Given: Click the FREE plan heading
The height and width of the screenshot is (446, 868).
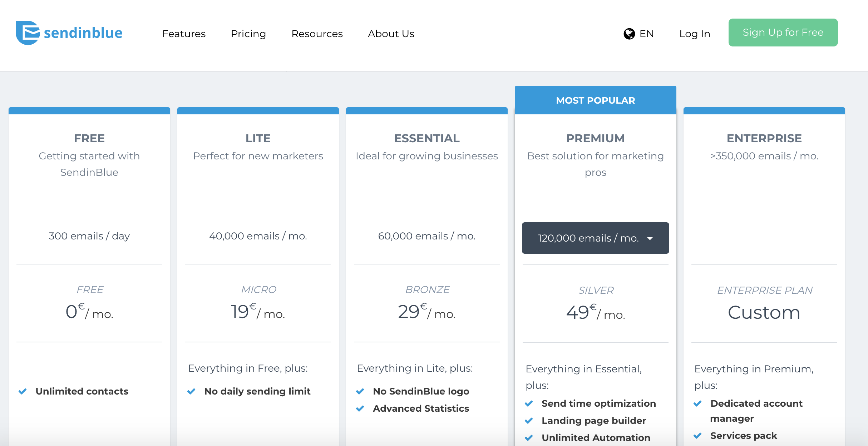Looking at the screenshot, I should [89, 138].
